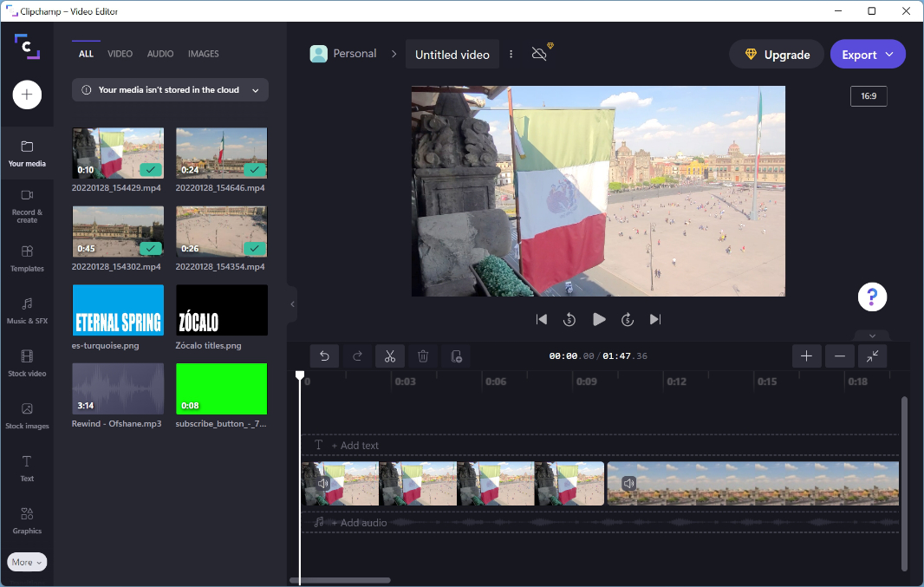The width and height of the screenshot is (924, 587).
Task: Switch to the AUDIO media tab
Action: (160, 54)
